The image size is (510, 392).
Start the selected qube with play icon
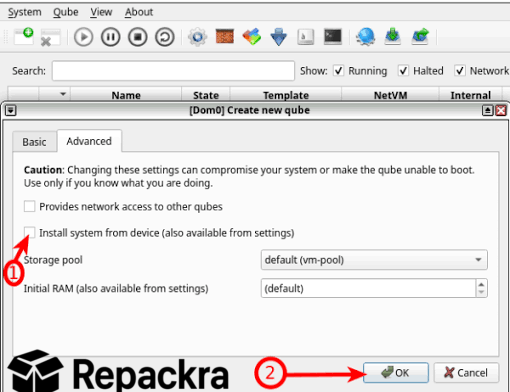tap(83, 37)
